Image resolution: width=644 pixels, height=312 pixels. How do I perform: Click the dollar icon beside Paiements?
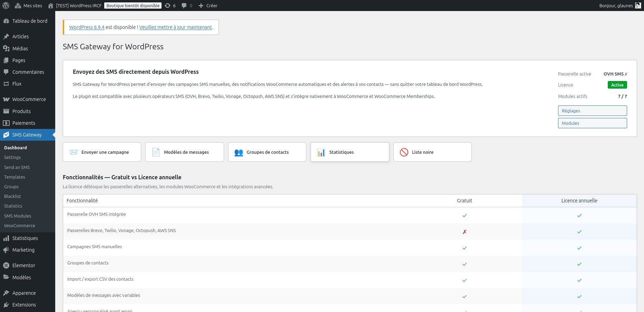click(x=6, y=123)
